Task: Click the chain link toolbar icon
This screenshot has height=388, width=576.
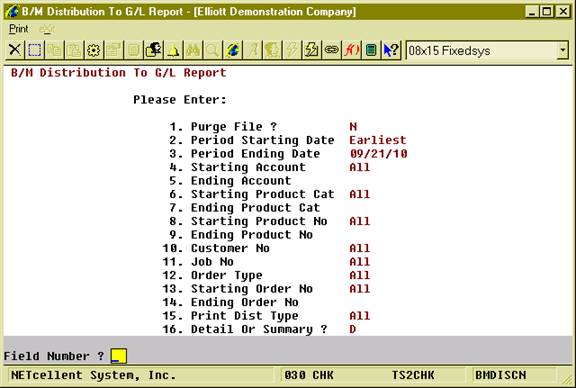Action: click(331, 50)
